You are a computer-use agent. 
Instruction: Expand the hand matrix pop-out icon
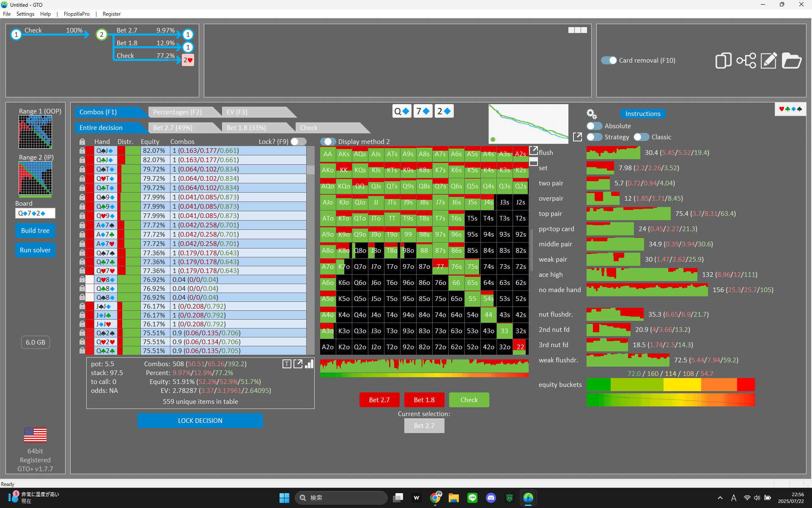534,150
